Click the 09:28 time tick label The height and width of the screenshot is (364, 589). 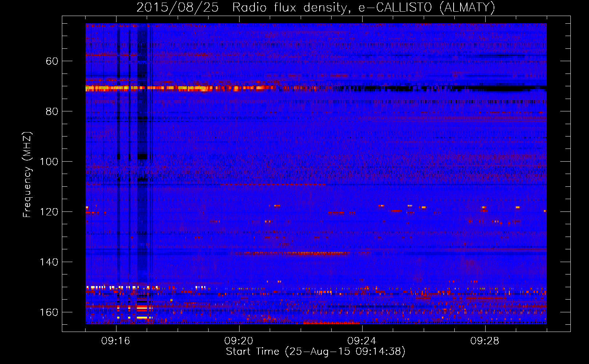click(x=485, y=341)
